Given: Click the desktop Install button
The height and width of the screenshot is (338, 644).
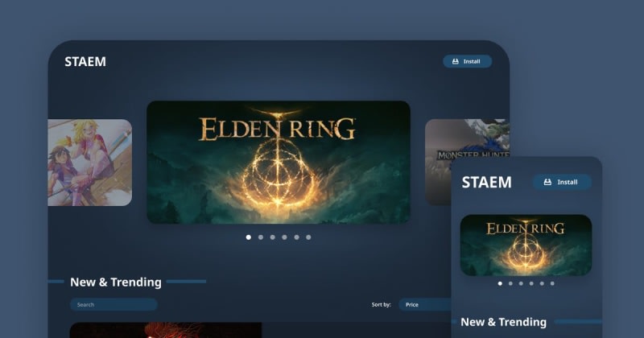Looking at the screenshot, I should click(468, 61).
